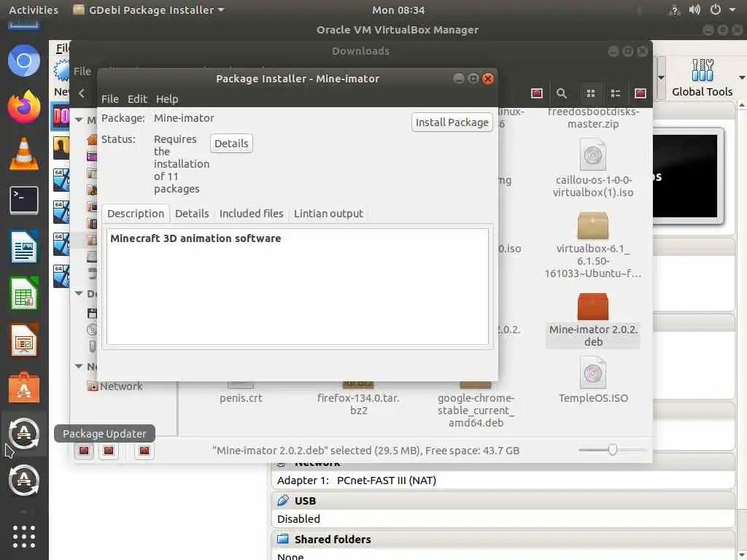Open Package Updater in the dock
The height and width of the screenshot is (560, 747).
[24, 433]
